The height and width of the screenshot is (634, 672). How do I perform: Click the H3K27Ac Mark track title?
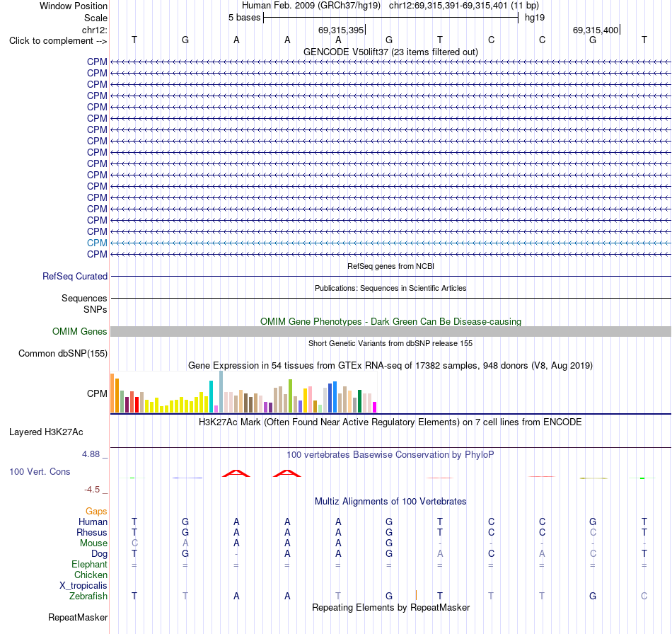[x=390, y=422]
